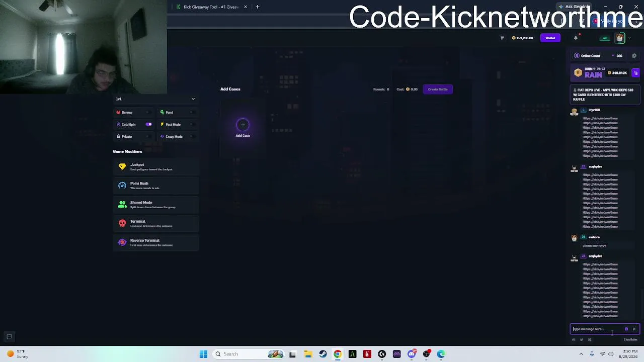Toggle the Borrow switch
Image resolution: width=644 pixels, height=362 pixels.
click(x=149, y=113)
